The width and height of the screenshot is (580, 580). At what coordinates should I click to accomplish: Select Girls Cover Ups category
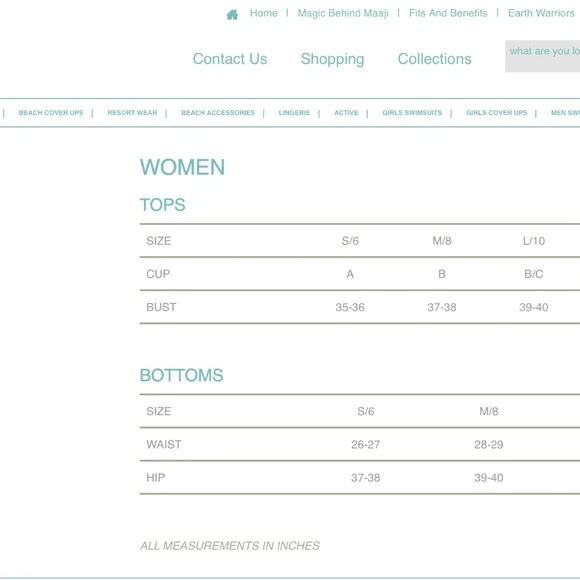(x=496, y=113)
